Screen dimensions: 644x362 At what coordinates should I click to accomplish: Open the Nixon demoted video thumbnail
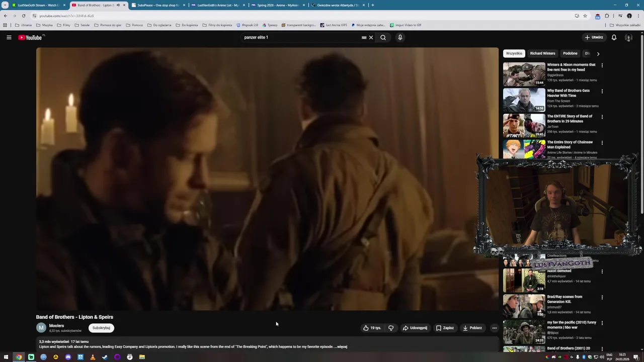pyautogui.click(x=524, y=280)
